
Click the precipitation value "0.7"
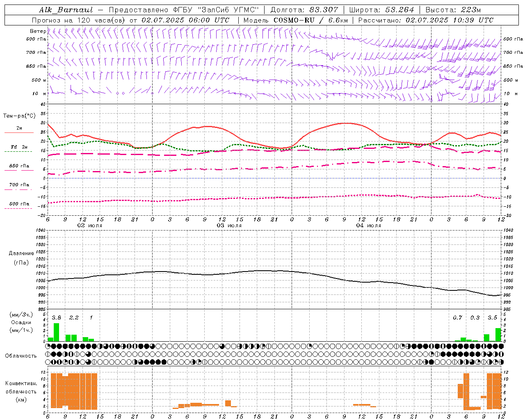457,317
